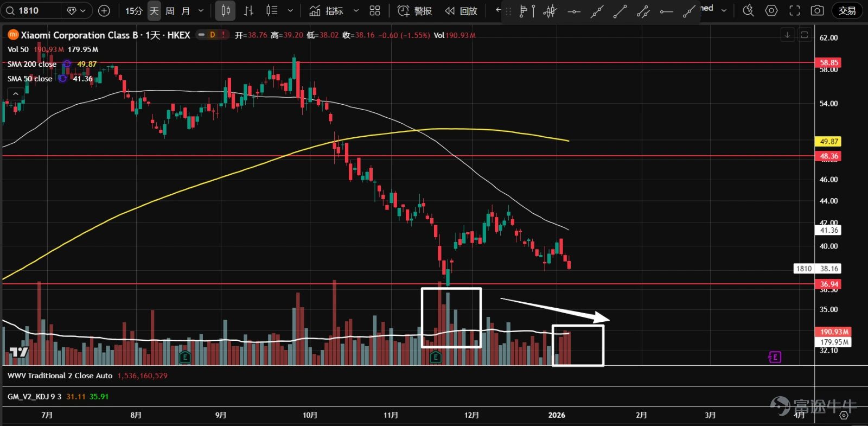Screen dimensions: 868x426
Task: Click the 36.94 red price label
Action: click(828, 284)
